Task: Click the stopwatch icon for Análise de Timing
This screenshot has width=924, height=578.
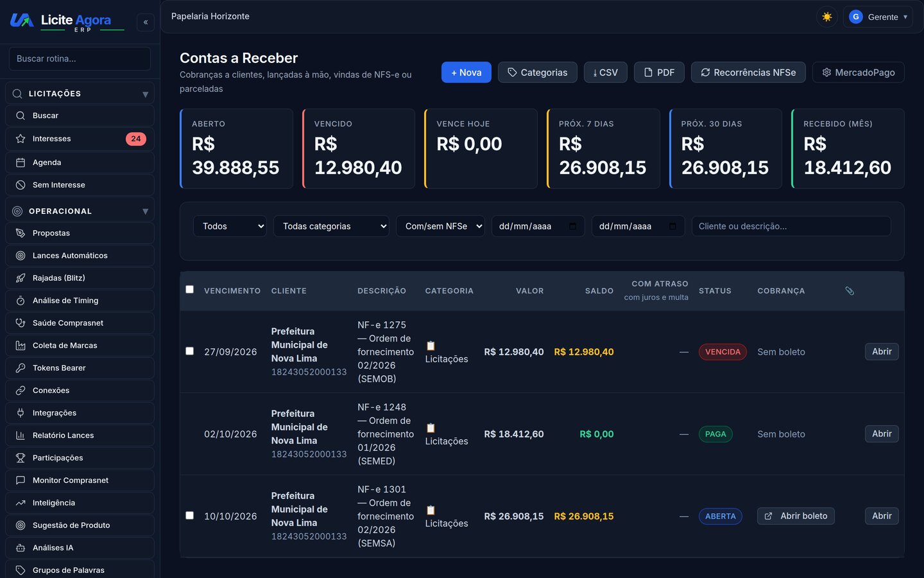Action: 21,301
